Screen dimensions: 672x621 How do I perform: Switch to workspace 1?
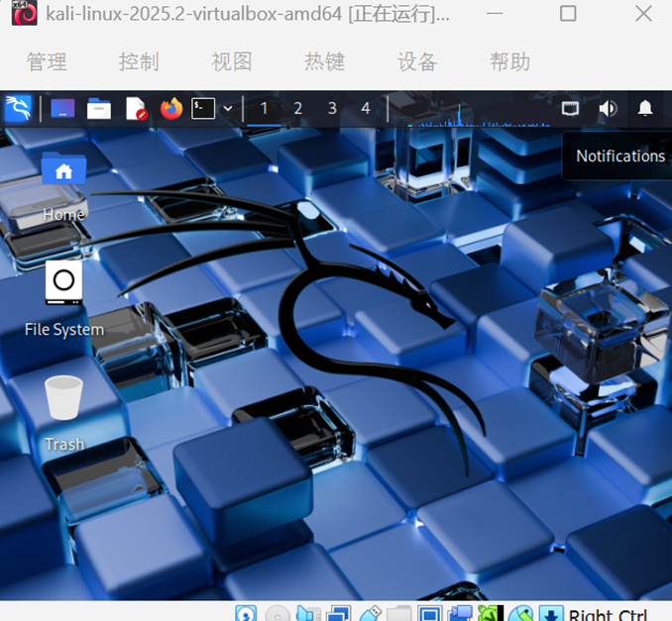264,108
